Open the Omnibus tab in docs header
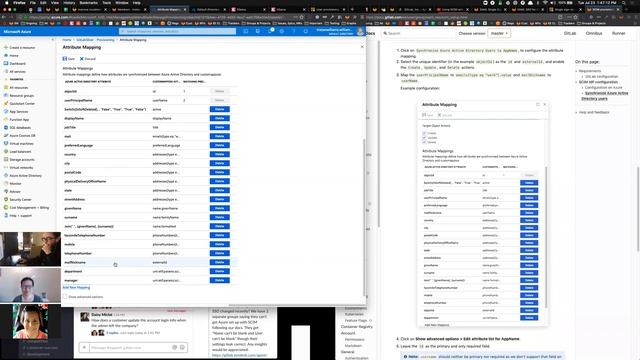 point(594,33)
